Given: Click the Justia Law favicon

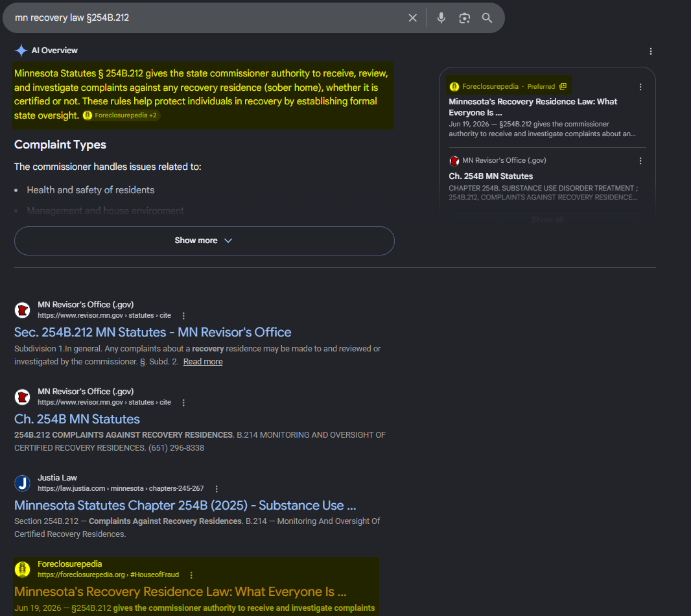Looking at the screenshot, I should 23,483.
